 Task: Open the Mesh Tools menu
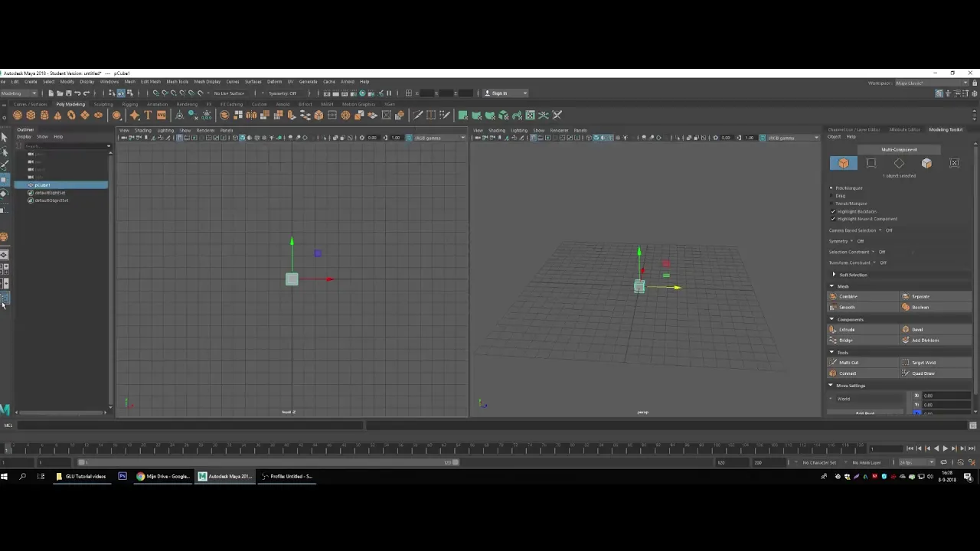177,82
